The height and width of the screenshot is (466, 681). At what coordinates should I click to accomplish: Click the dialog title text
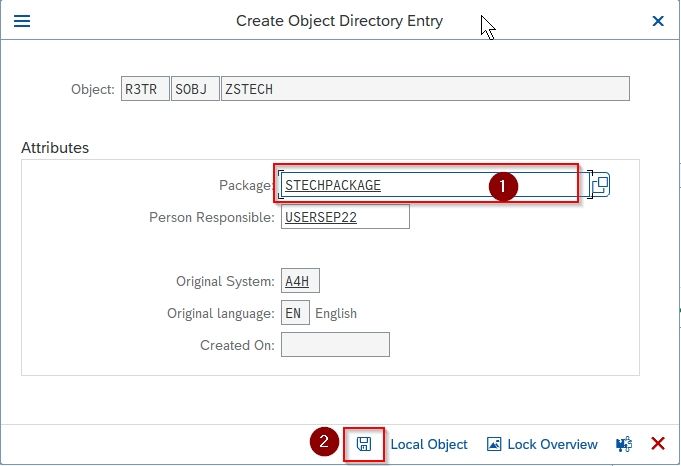pyautogui.click(x=339, y=21)
